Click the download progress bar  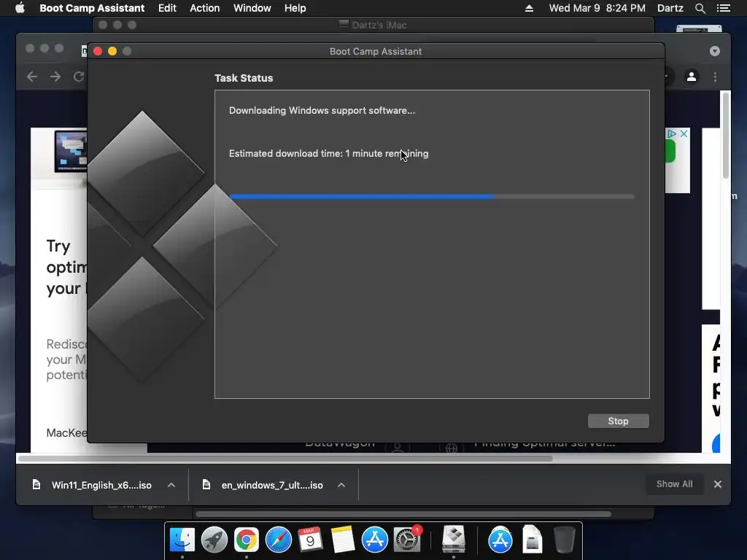point(432,196)
